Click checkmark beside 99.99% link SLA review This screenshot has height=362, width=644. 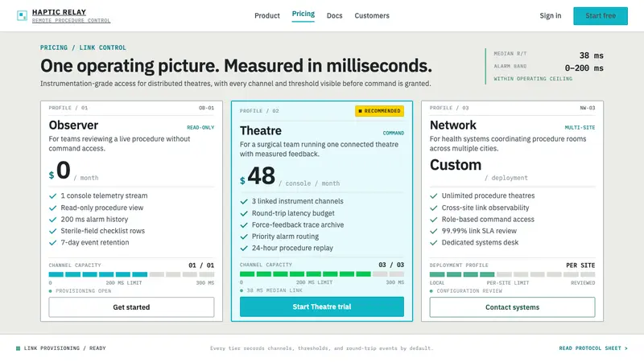pos(433,231)
